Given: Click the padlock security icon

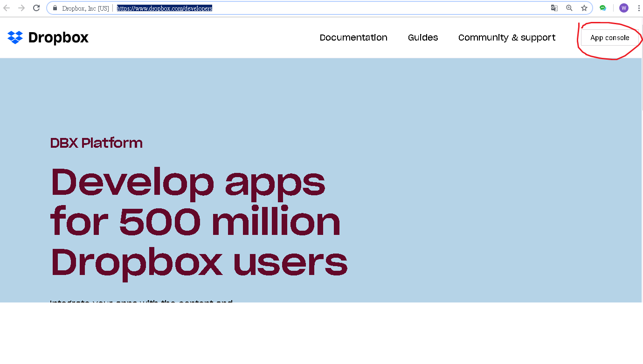Looking at the screenshot, I should 55,8.
